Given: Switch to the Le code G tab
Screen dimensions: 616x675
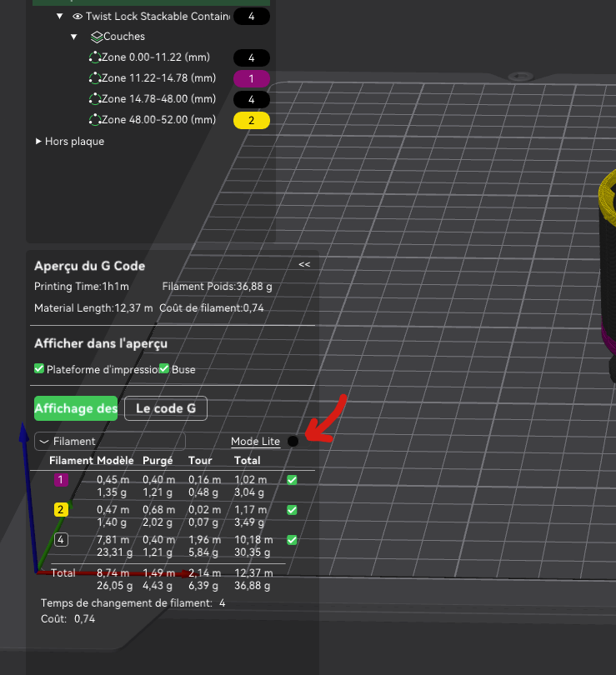Looking at the screenshot, I should [x=166, y=408].
